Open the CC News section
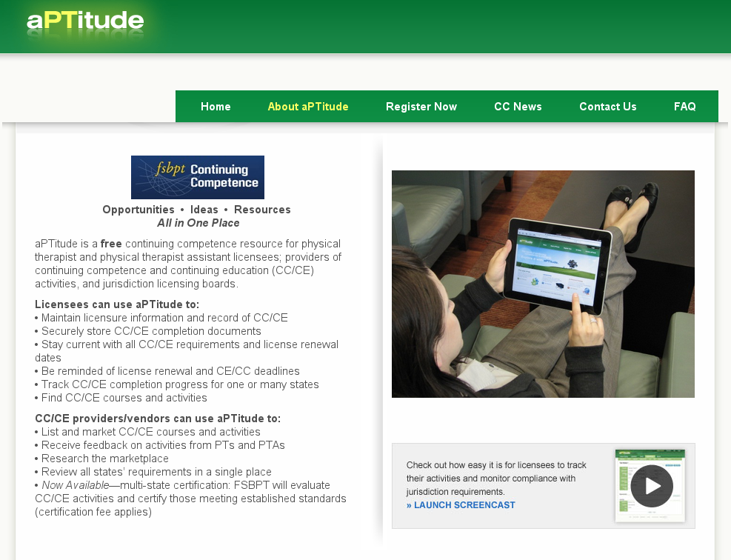The width and height of the screenshot is (731, 560). coord(518,107)
